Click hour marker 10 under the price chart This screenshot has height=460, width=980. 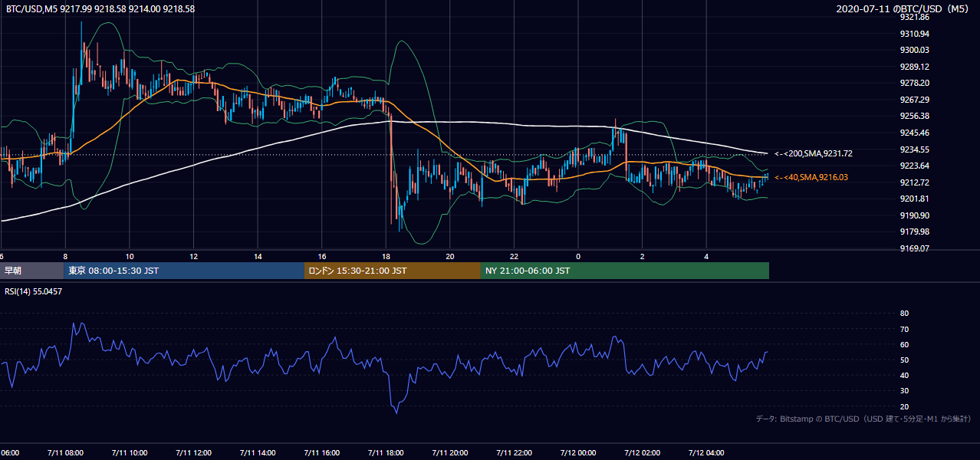pyautogui.click(x=130, y=256)
